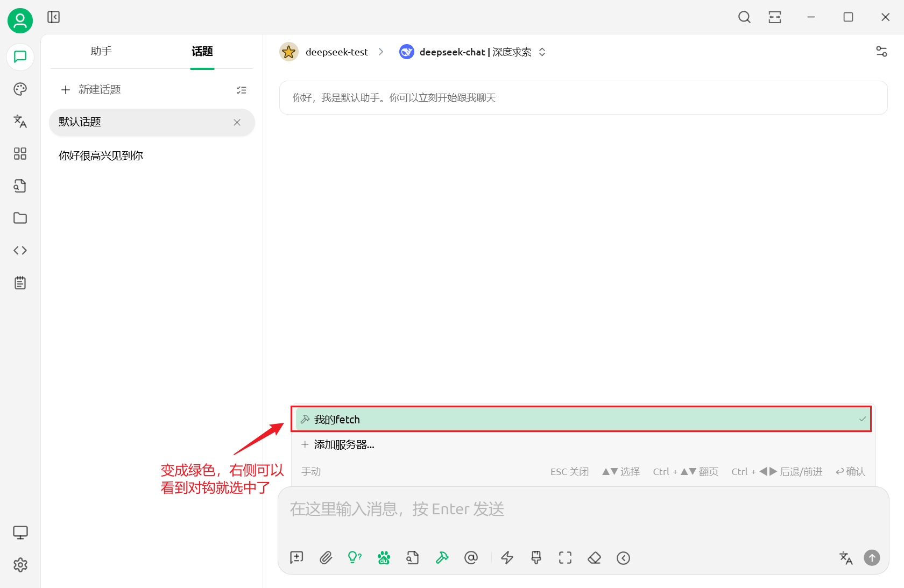Click the topic list manage icon
Screen dimensions: 904x588
(242, 90)
